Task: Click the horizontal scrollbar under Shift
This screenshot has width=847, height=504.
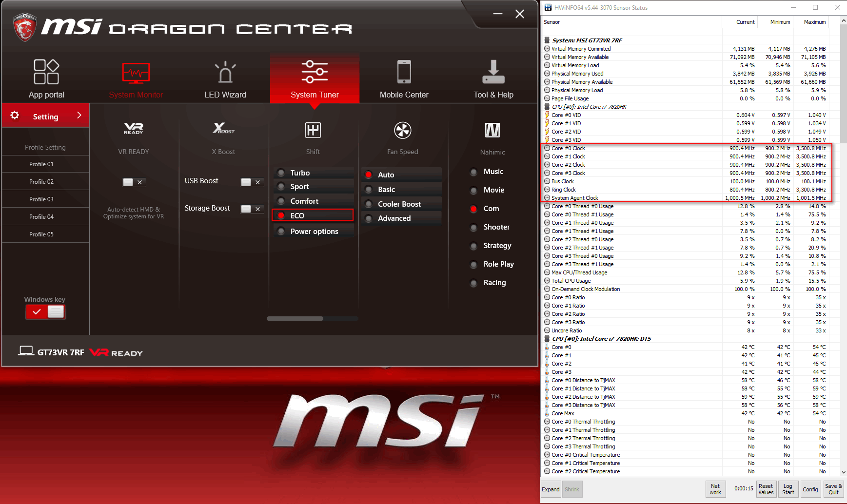Action: click(295, 319)
